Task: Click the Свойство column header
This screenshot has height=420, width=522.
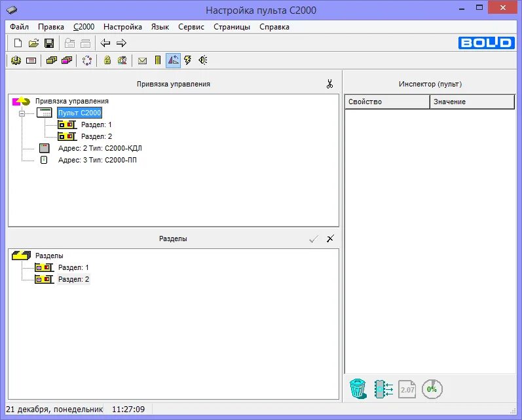Action: point(387,102)
